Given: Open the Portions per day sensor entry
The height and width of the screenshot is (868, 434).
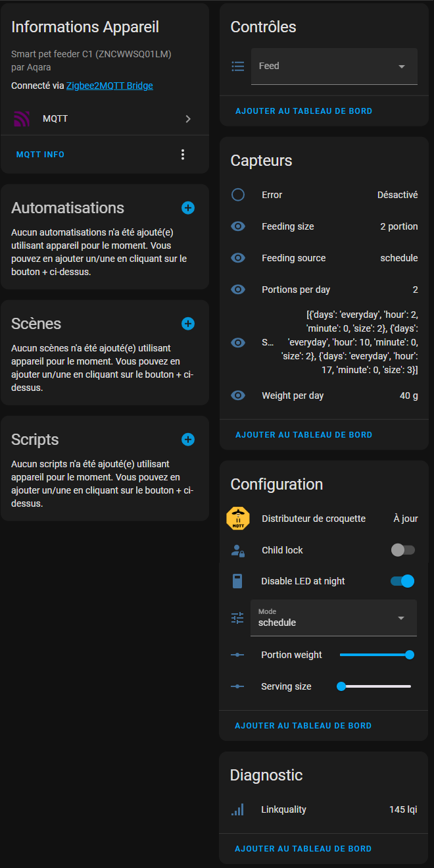Looking at the screenshot, I should point(324,290).
